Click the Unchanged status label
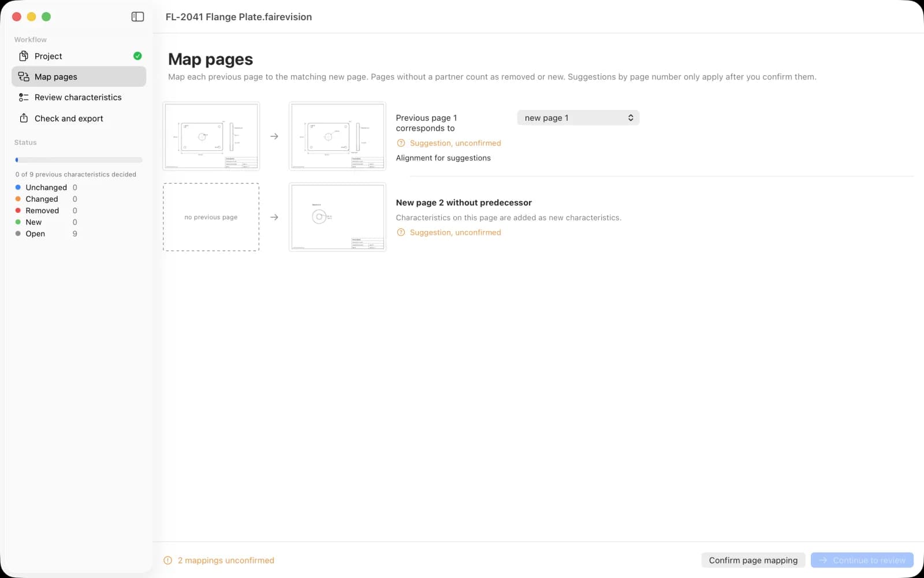 [46, 187]
